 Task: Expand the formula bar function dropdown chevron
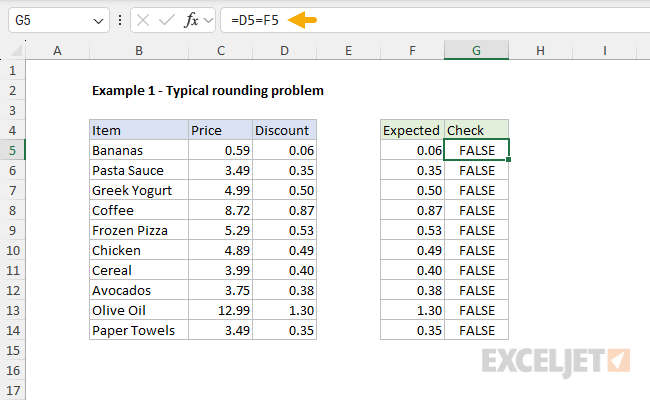click(209, 20)
